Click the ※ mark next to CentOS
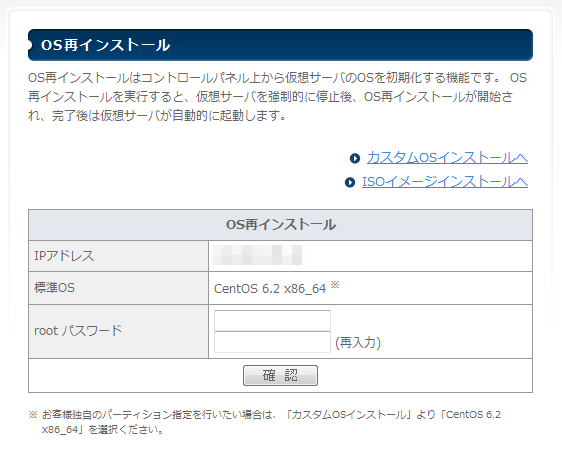562x453 pixels. (x=335, y=285)
